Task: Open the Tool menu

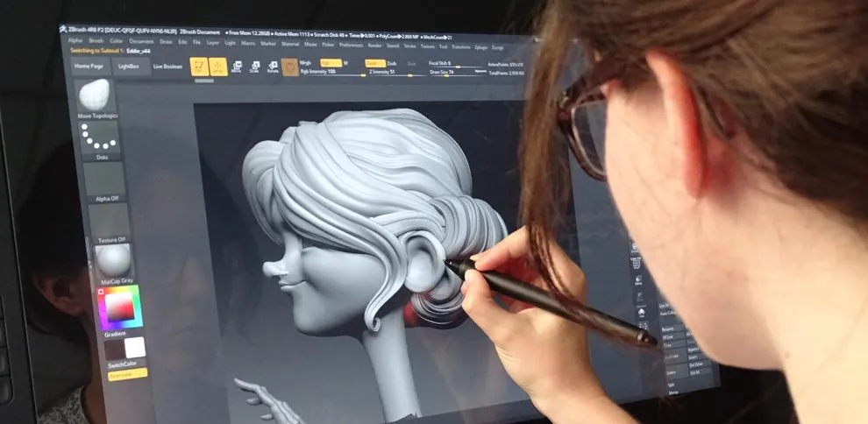Action: (x=443, y=46)
